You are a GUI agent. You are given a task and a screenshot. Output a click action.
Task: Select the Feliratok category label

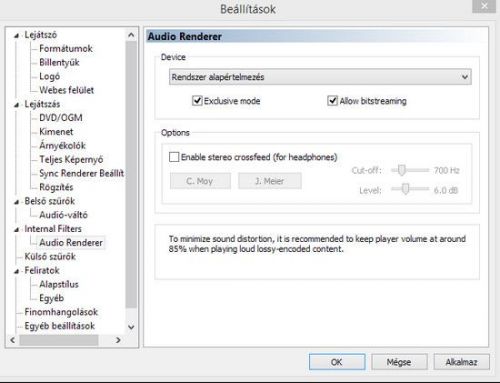42,270
